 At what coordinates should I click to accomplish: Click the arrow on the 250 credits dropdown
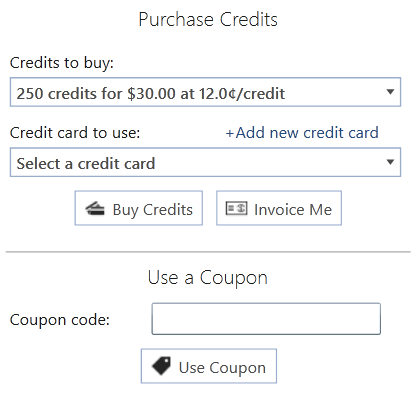390,92
